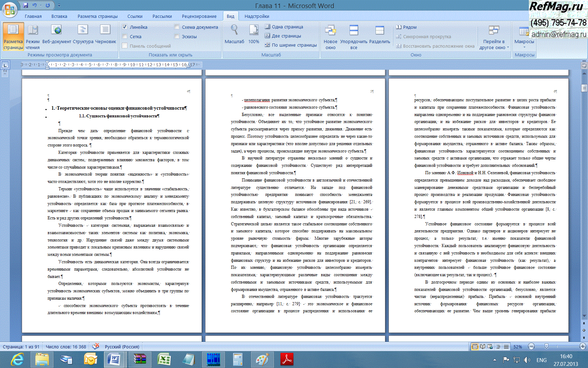
Task: Click the Две страницы button
Action: (x=283, y=36)
